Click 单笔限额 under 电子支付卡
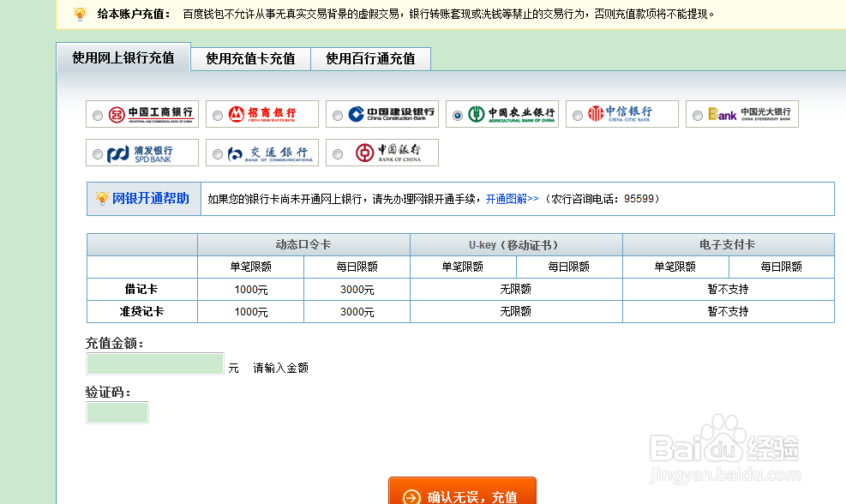The image size is (846, 504). (675, 267)
